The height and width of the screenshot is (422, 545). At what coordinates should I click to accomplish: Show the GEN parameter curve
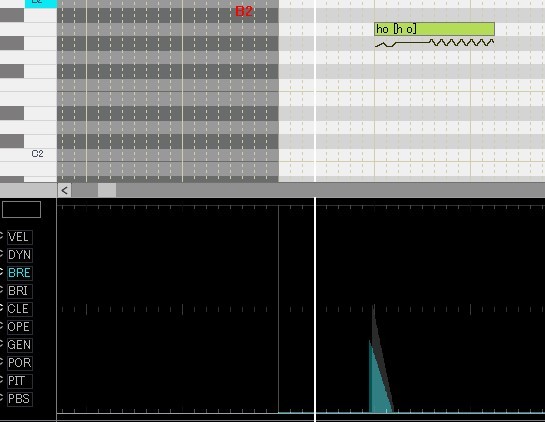point(20,345)
